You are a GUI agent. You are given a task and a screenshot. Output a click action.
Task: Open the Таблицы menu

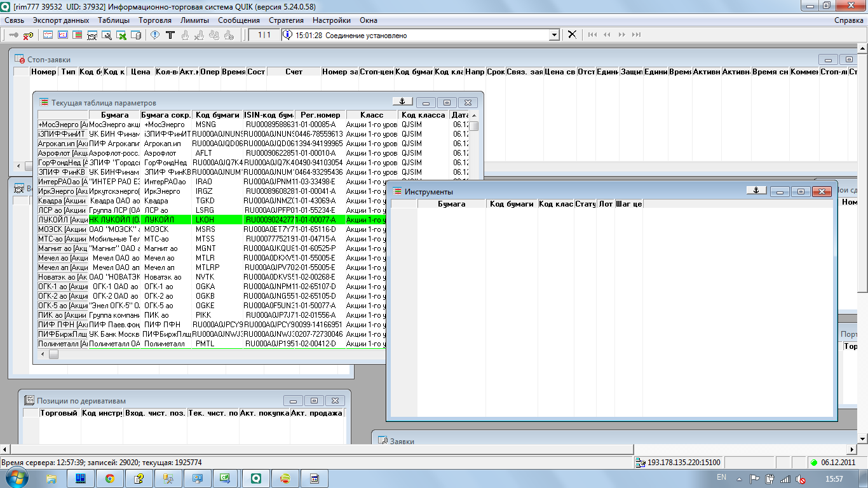(x=114, y=20)
